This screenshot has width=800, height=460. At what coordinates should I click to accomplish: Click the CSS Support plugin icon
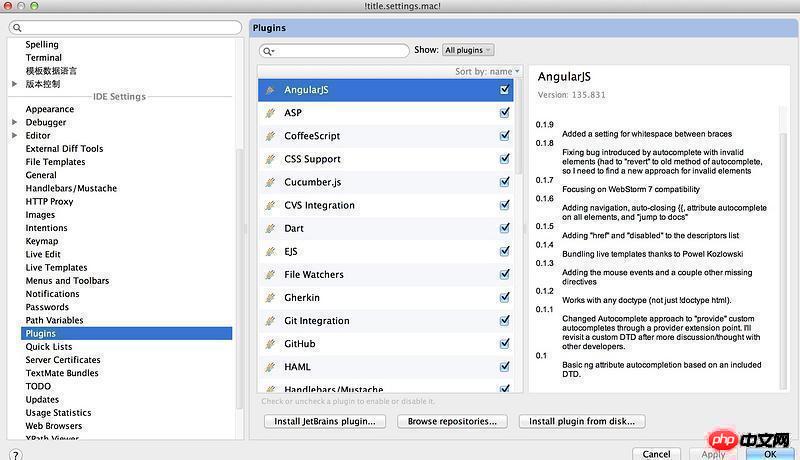[x=270, y=160]
